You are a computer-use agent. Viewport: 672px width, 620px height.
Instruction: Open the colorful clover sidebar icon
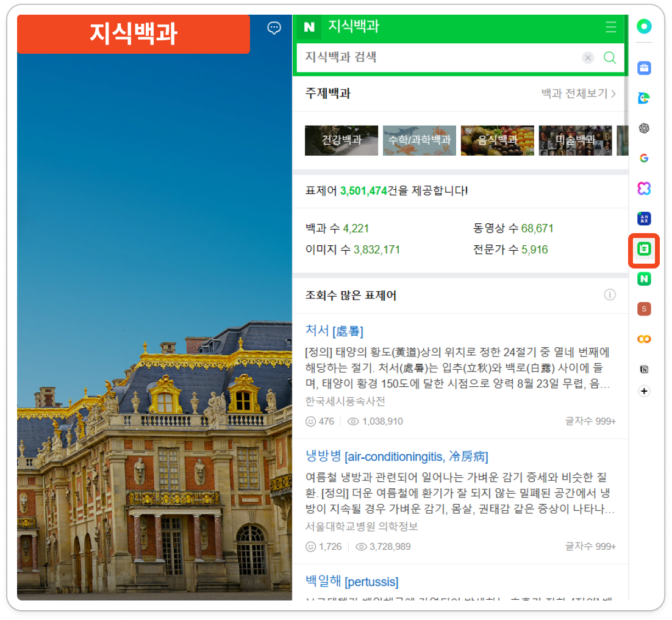pyautogui.click(x=644, y=188)
